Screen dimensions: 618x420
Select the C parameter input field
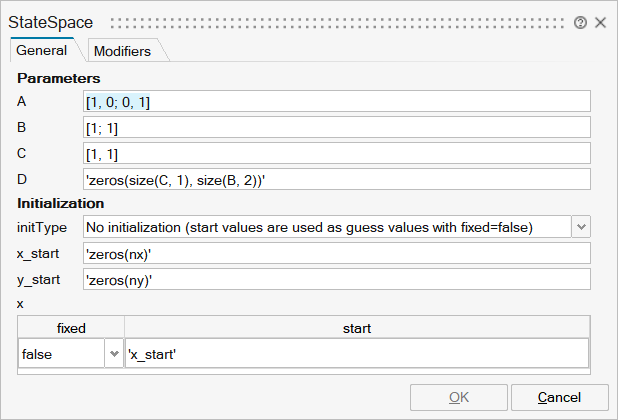[x=337, y=153]
